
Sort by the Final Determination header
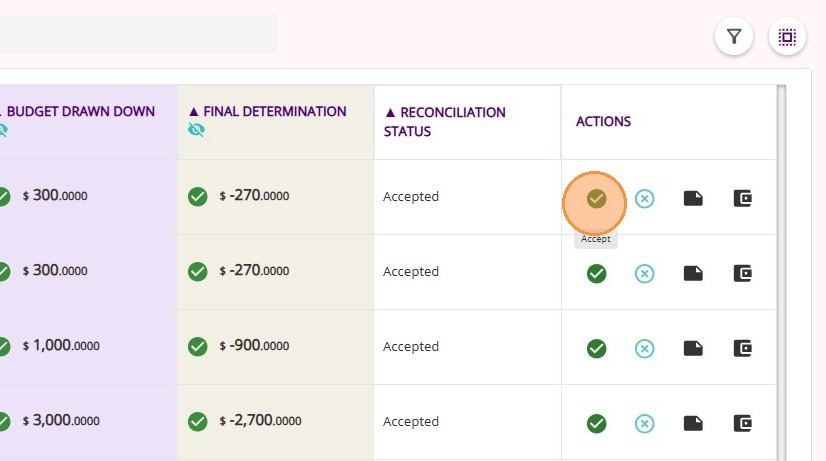point(267,111)
